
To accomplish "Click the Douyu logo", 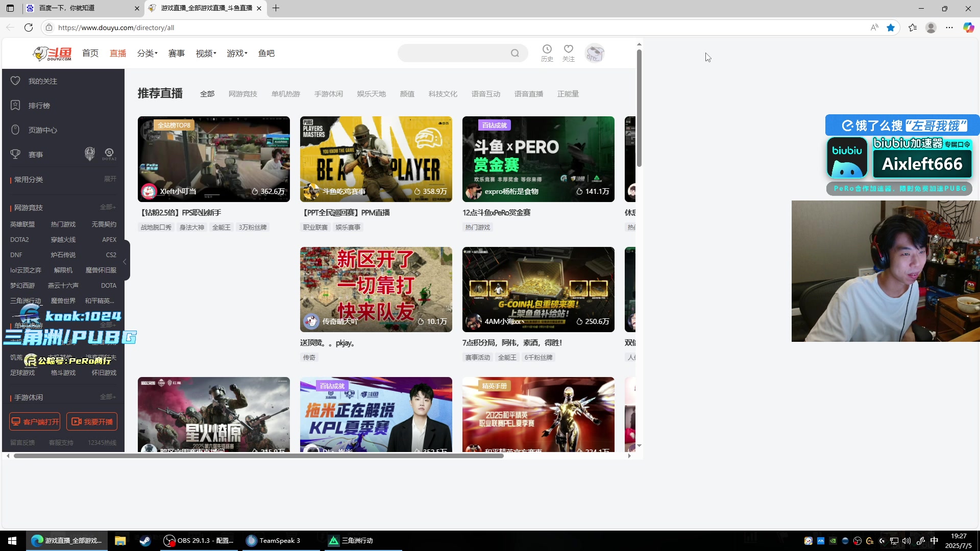I will point(52,54).
